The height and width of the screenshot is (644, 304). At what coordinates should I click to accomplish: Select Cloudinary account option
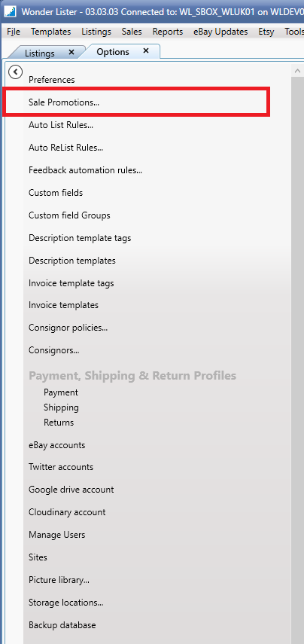[x=67, y=512]
